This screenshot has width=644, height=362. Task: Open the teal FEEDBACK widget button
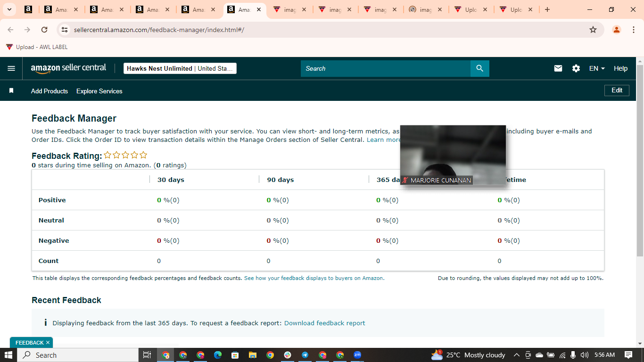click(x=29, y=343)
